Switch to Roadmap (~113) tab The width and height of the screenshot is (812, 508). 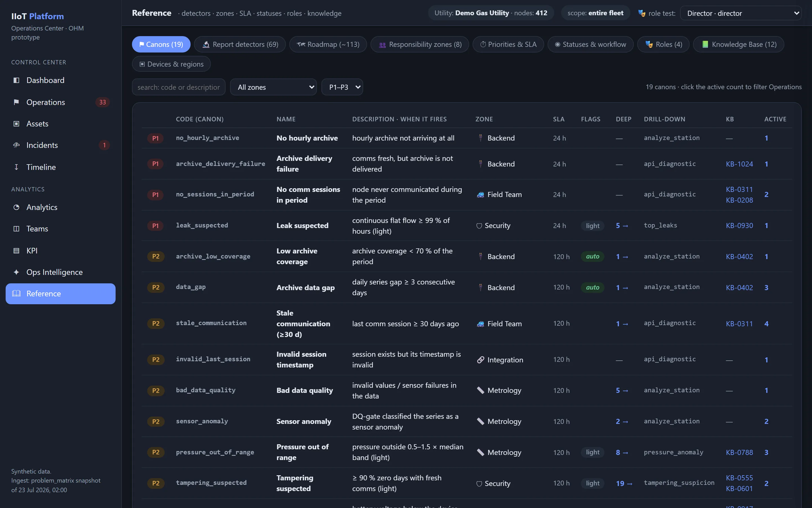click(x=328, y=44)
